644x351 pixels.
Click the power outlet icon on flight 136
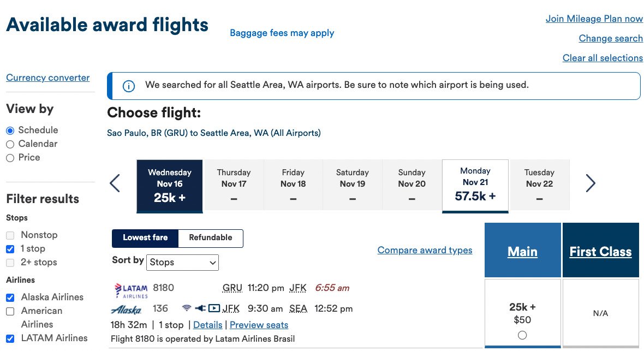[200, 308]
